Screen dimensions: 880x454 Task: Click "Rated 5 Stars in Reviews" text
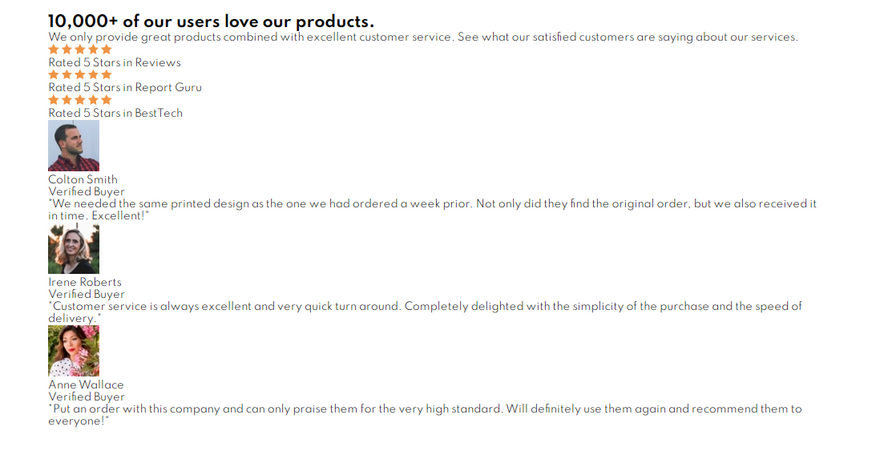tap(115, 62)
